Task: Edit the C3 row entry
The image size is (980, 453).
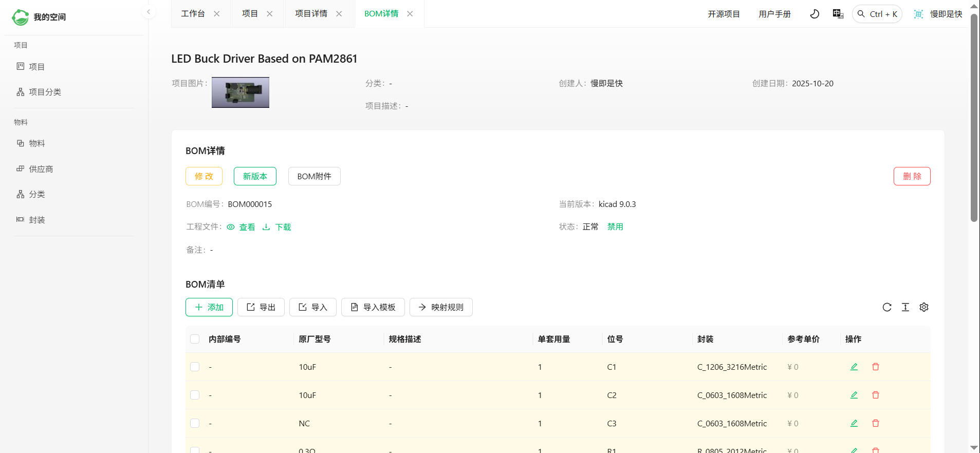Action: (x=854, y=423)
